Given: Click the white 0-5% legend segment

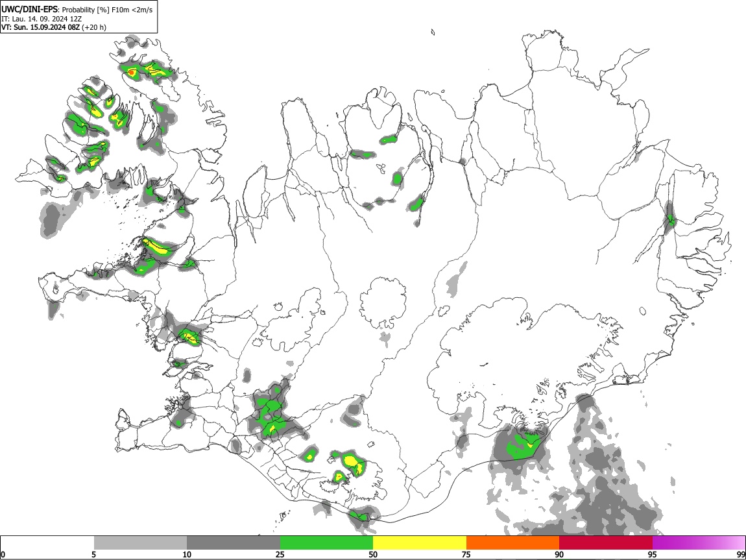Looking at the screenshot, I should [47, 543].
